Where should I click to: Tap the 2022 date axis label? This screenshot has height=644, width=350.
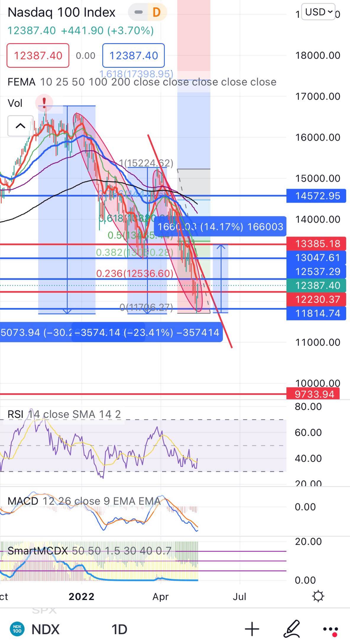tap(82, 596)
